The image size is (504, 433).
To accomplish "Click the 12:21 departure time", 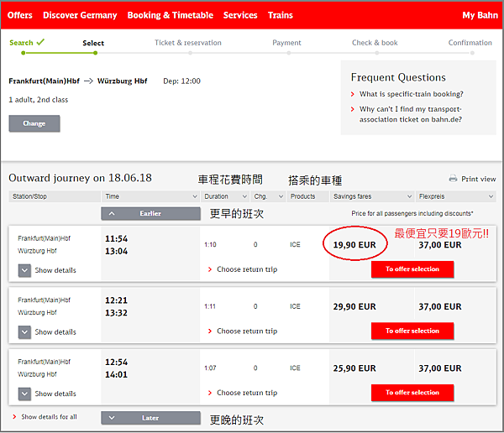I will 117,300.
